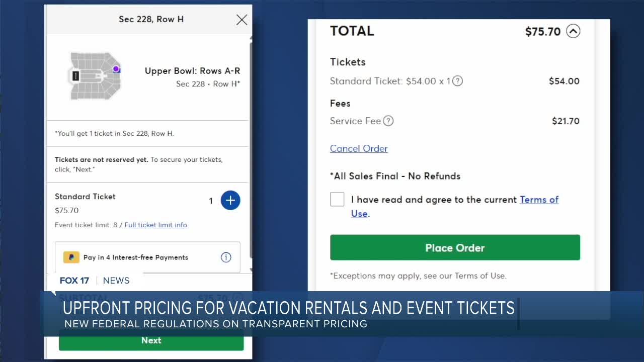Collapse the TOTAL price breakdown
This screenshot has width=644, height=362.
point(573,31)
